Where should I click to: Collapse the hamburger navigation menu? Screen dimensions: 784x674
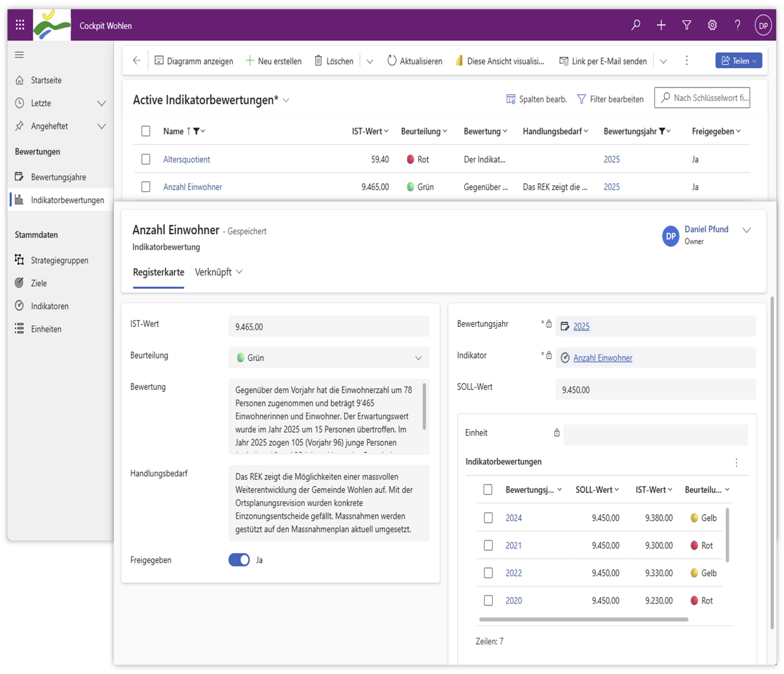pos(19,55)
